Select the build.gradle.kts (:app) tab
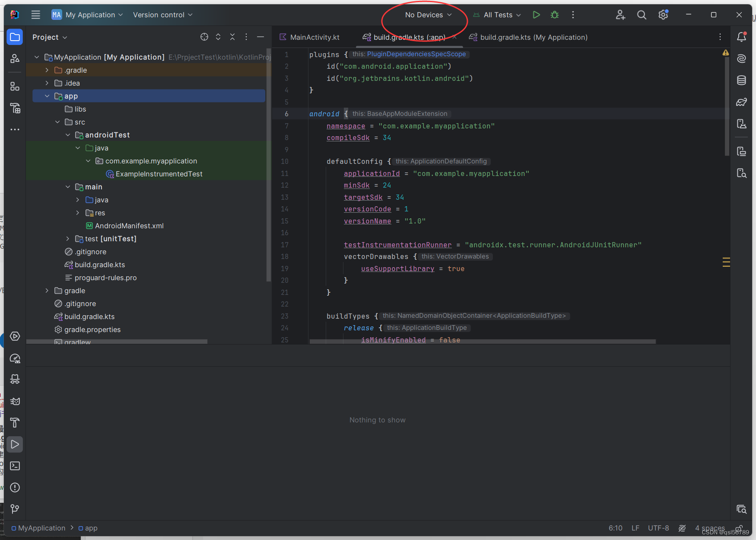The width and height of the screenshot is (756, 540). click(409, 37)
